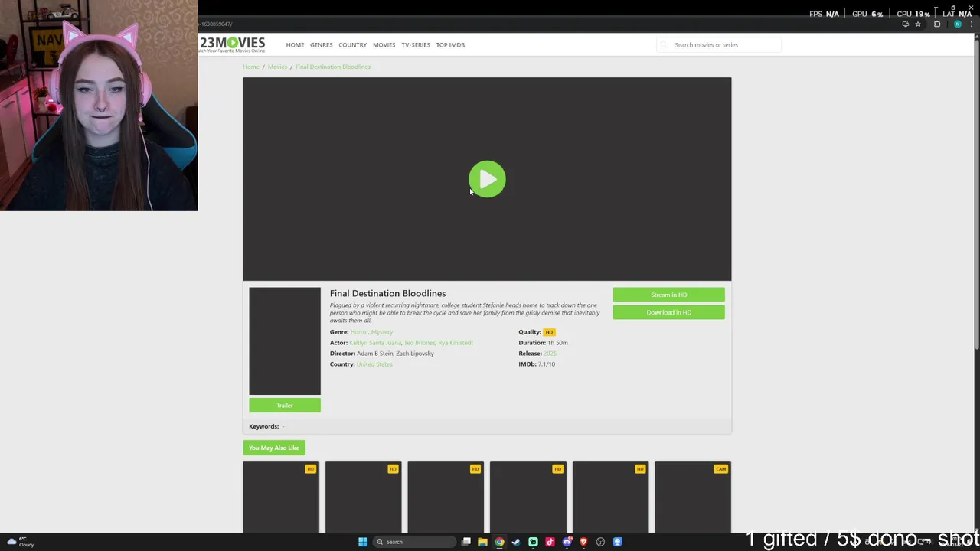The width and height of the screenshot is (980, 551).
Task: Open the HOME menu item
Action: click(x=295, y=44)
